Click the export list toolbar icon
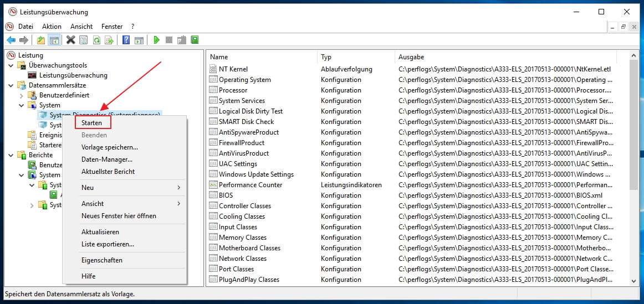 click(110, 40)
